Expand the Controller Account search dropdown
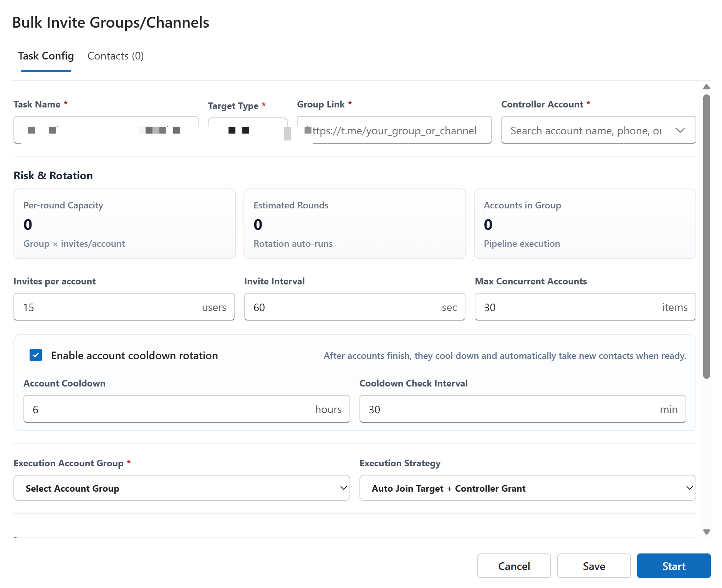 (x=598, y=130)
